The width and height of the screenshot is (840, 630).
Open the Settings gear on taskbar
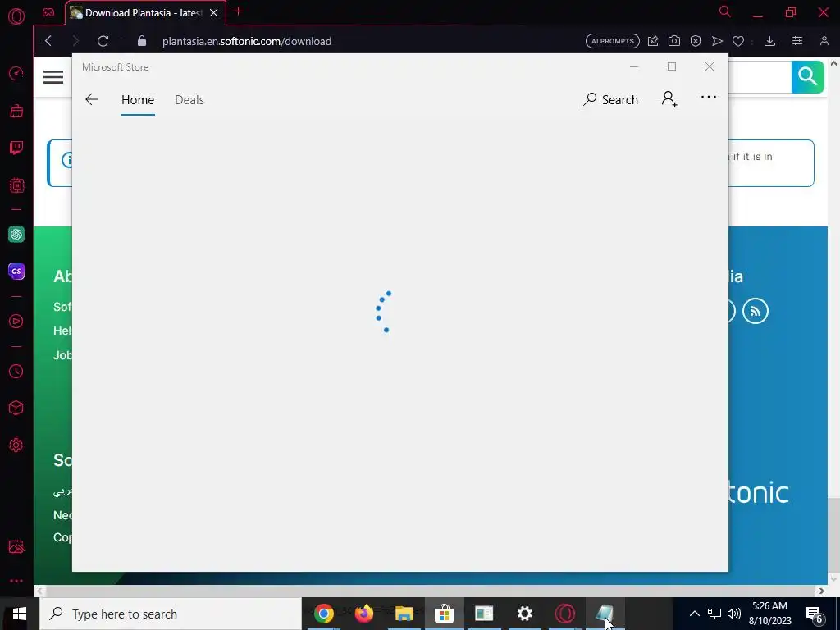click(524, 614)
